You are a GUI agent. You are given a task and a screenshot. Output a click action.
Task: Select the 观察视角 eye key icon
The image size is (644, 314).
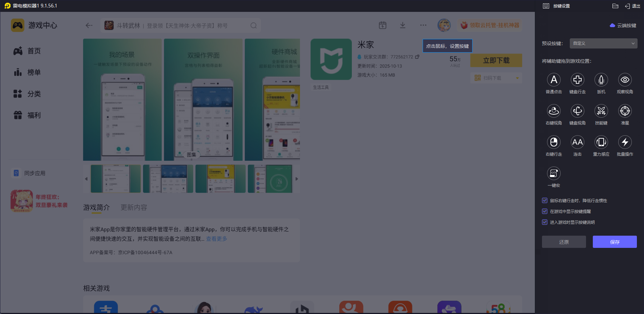coord(625,80)
